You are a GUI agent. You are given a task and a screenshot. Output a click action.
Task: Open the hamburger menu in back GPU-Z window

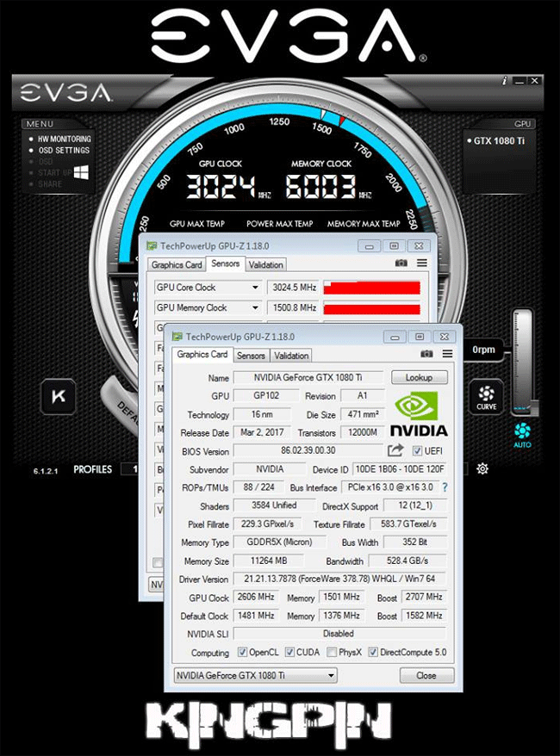pos(422,263)
